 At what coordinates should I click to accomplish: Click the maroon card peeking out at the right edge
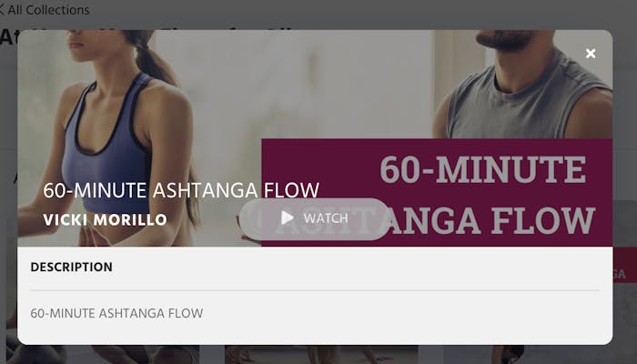[x=625, y=266]
